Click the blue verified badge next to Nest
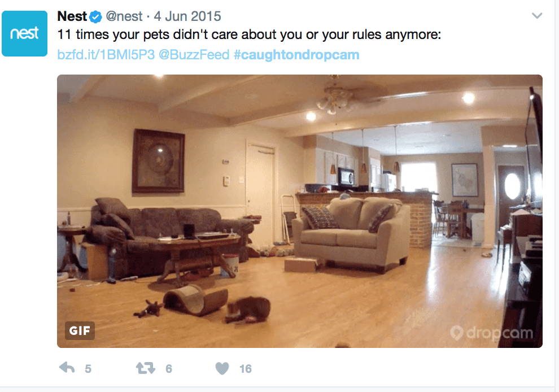This screenshot has width=559, height=392. [95, 17]
